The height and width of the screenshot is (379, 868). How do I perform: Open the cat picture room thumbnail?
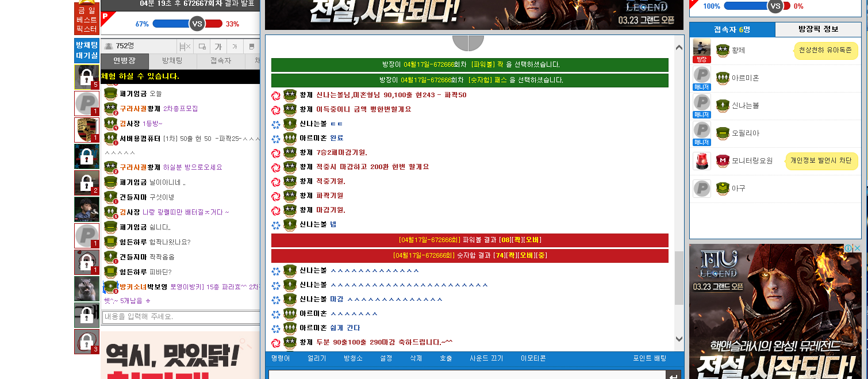[87, 289]
